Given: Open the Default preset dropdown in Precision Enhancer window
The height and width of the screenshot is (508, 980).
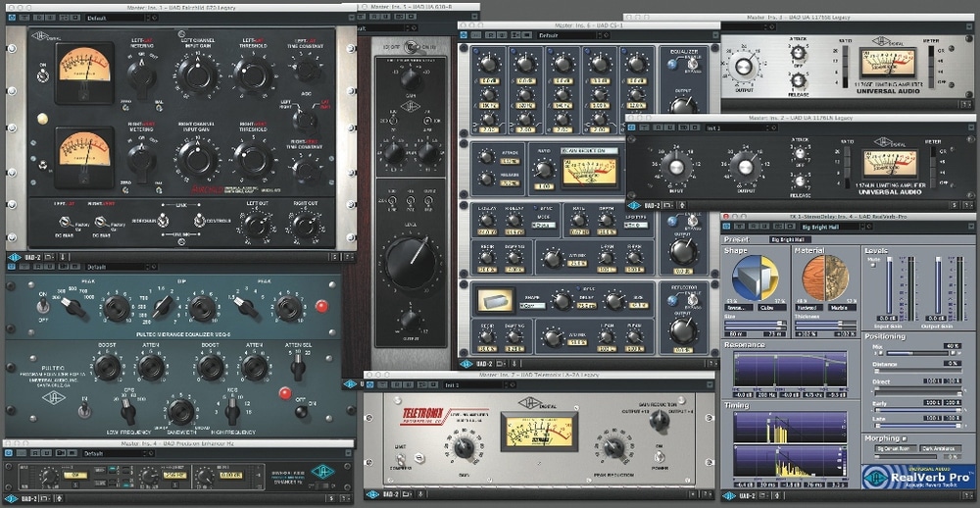Looking at the screenshot, I should [x=119, y=453].
